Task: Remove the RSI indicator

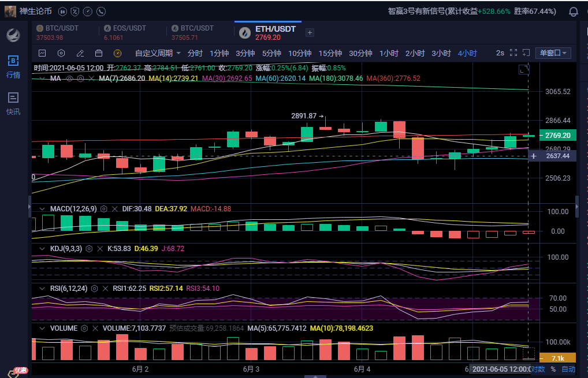Action: point(105,289)
